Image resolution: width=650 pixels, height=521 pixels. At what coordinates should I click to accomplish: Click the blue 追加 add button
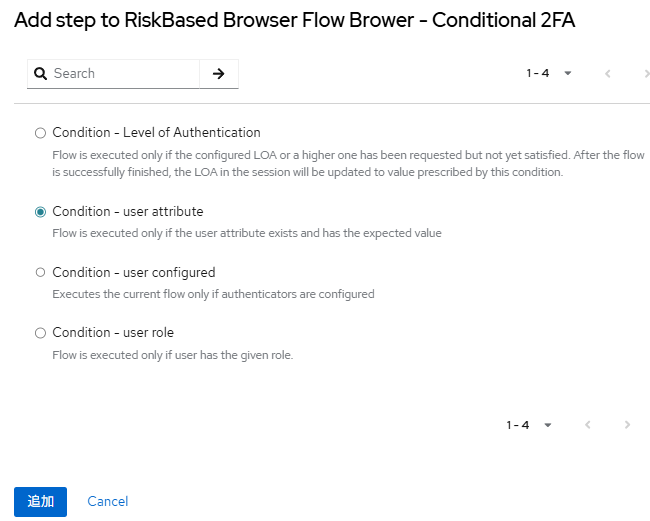click(40, 502)
